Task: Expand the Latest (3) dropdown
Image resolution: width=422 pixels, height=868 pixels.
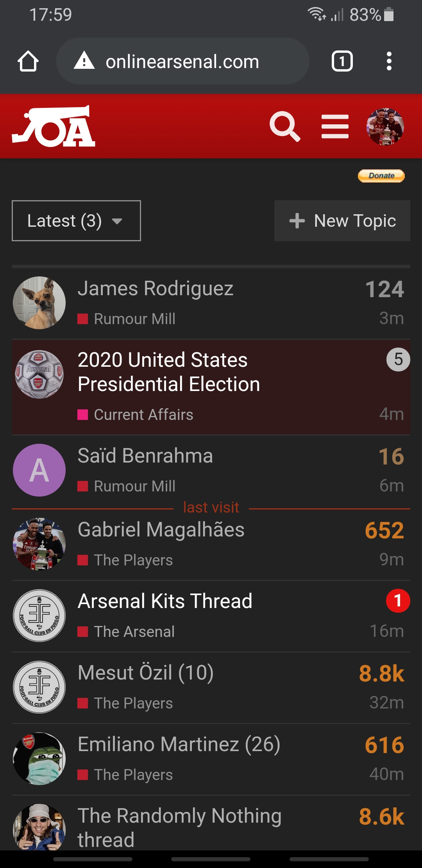Action: pos(76,221)
